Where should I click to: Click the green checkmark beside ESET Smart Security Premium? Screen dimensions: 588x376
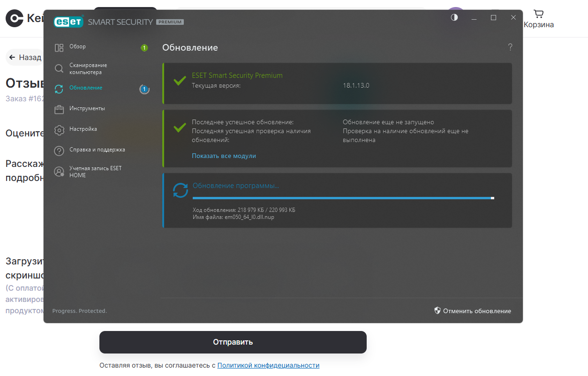click(x=180, y=81)
